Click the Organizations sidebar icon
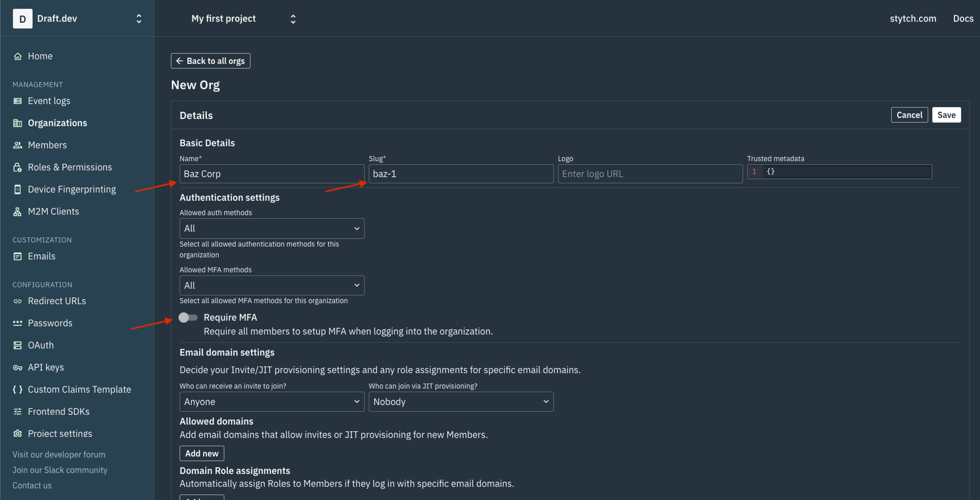980x500 pixels. [17, 123]
